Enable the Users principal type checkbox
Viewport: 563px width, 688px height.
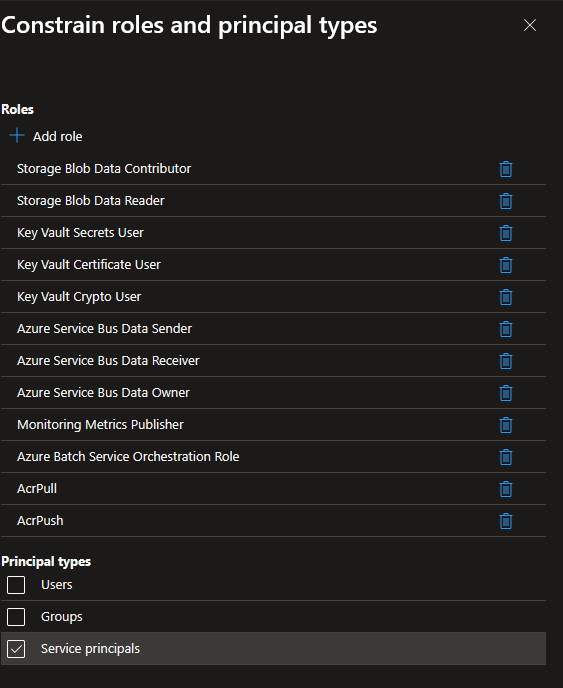16,585
